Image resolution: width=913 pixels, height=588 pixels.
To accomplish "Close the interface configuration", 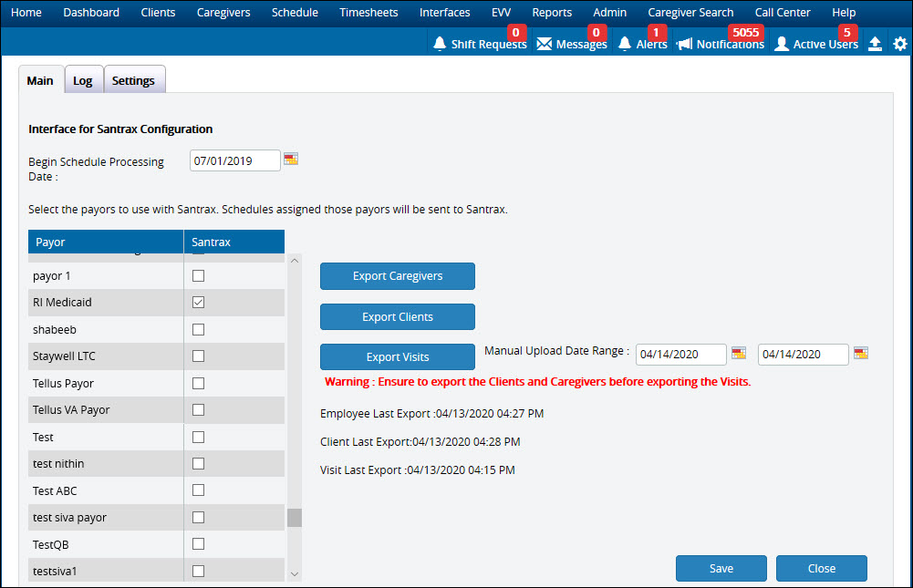I will tap(821, 568).
